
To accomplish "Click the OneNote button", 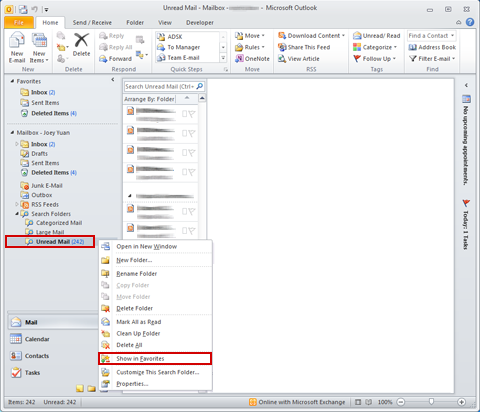I will pos(252,59).
